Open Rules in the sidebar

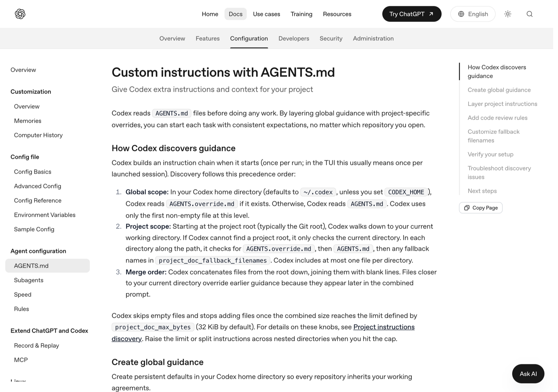21,309
